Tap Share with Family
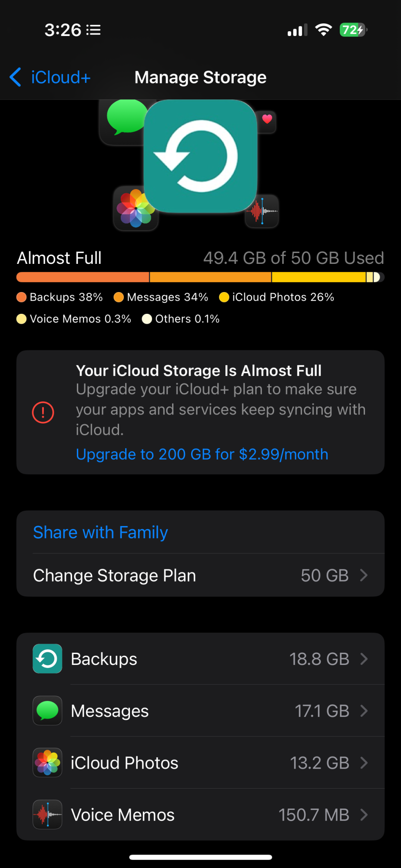This screenshot has height=868, width=401. [x=100, y=532]
